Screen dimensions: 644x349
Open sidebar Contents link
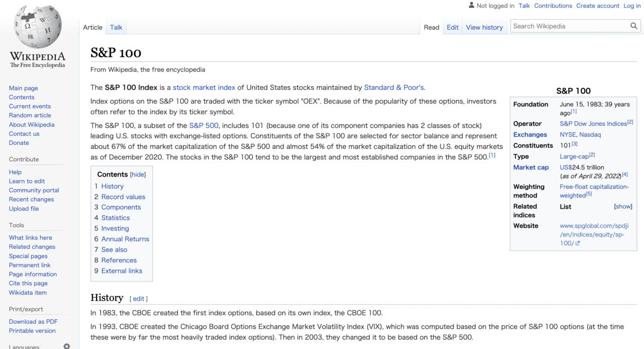pos(21,97)
